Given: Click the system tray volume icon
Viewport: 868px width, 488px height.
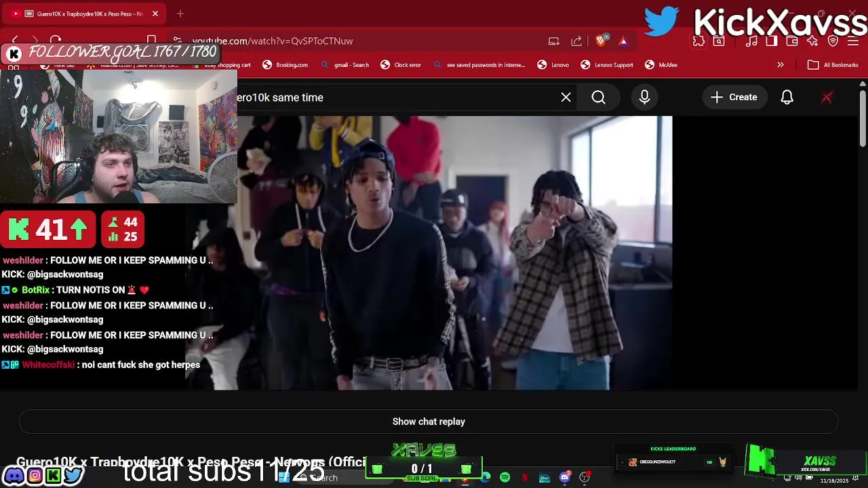Looking at the screenshot, I should pyautogui.click(x=797, y=479).
